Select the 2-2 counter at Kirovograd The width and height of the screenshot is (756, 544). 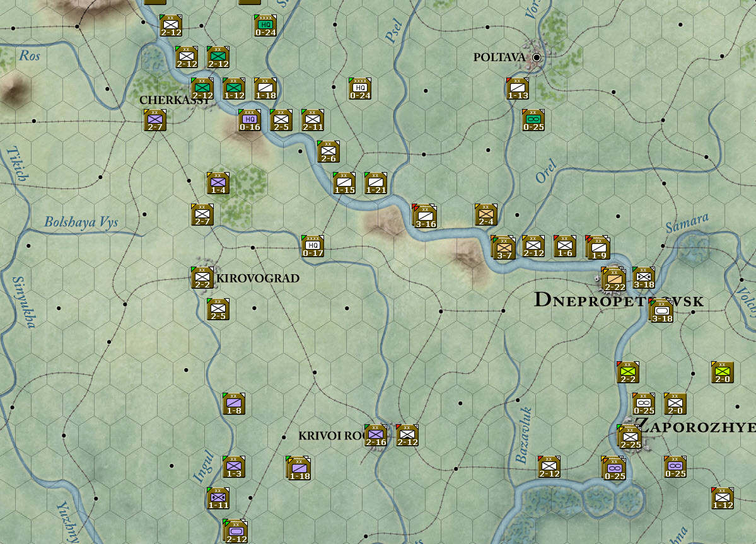coord(202,278)
